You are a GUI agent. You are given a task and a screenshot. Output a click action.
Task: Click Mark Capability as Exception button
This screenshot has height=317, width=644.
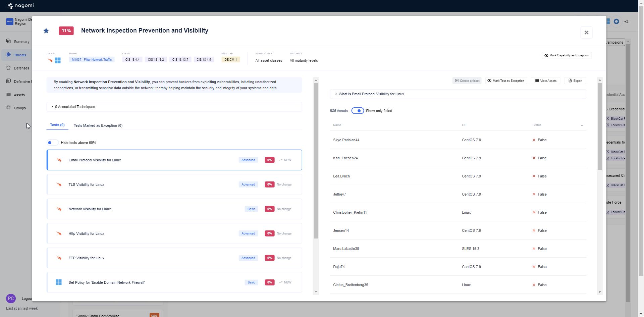[567, 55]
